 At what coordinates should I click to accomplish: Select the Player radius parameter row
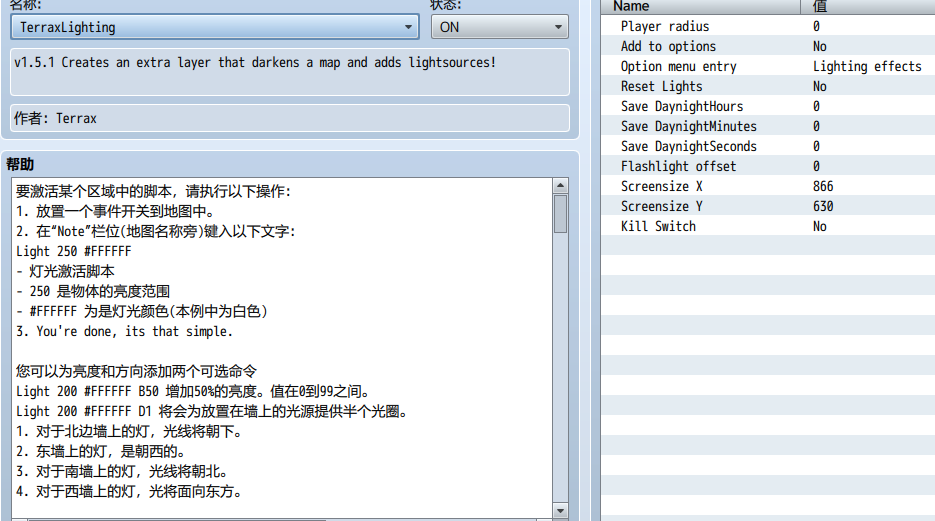pyautogui.click(x=768, y=26)
